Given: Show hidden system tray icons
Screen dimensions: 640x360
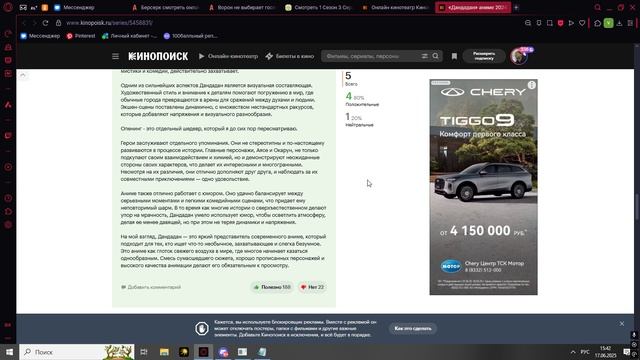Looking at the screenshot, I should (x=573, y=352).
